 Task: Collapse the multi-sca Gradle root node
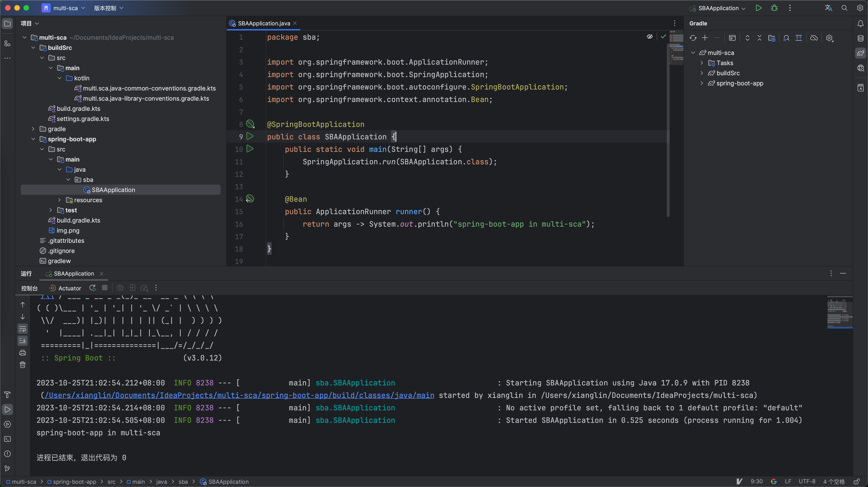coord(693,53)
